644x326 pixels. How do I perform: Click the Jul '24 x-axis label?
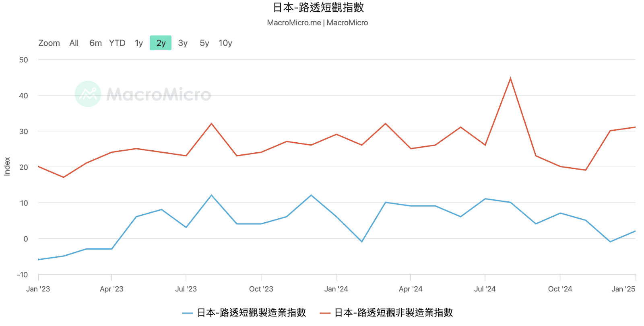click(x=485, y=289)
